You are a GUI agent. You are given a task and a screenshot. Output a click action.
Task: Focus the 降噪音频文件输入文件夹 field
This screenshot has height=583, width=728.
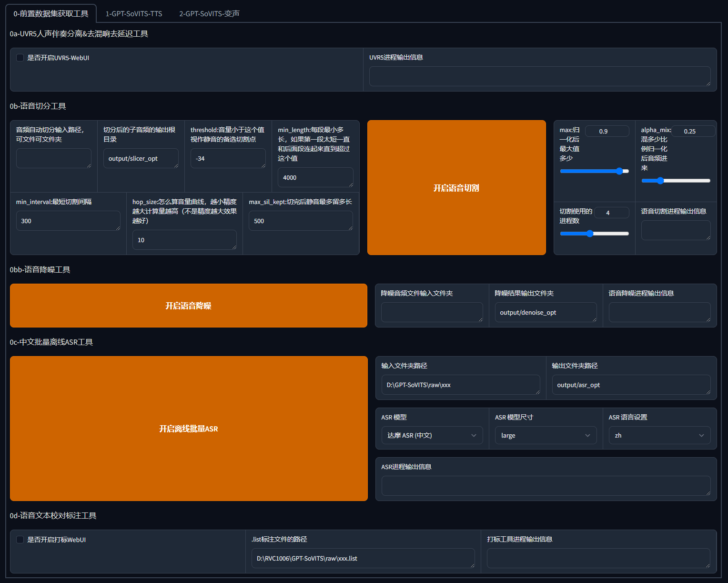(432, 312)
